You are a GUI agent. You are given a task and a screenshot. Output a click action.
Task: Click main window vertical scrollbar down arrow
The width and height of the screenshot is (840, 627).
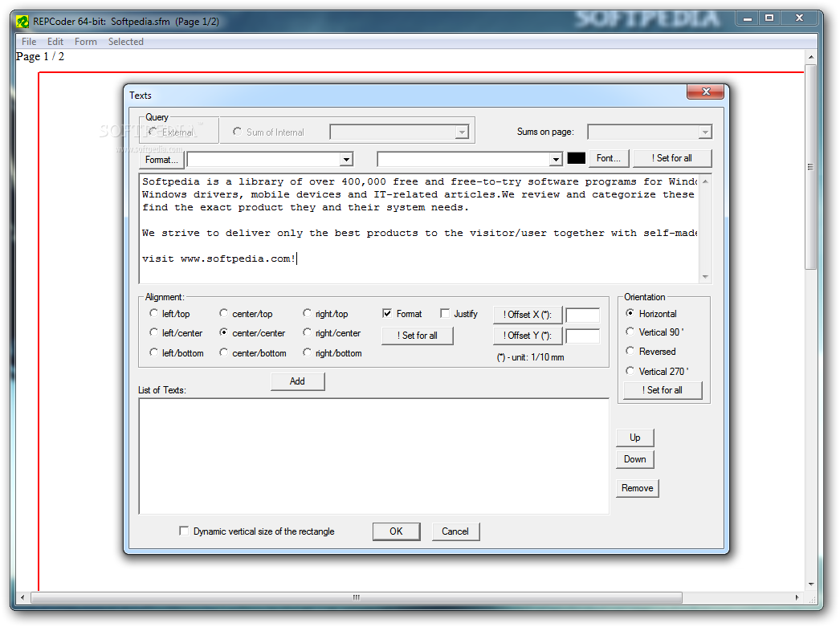tap(811, 584)
